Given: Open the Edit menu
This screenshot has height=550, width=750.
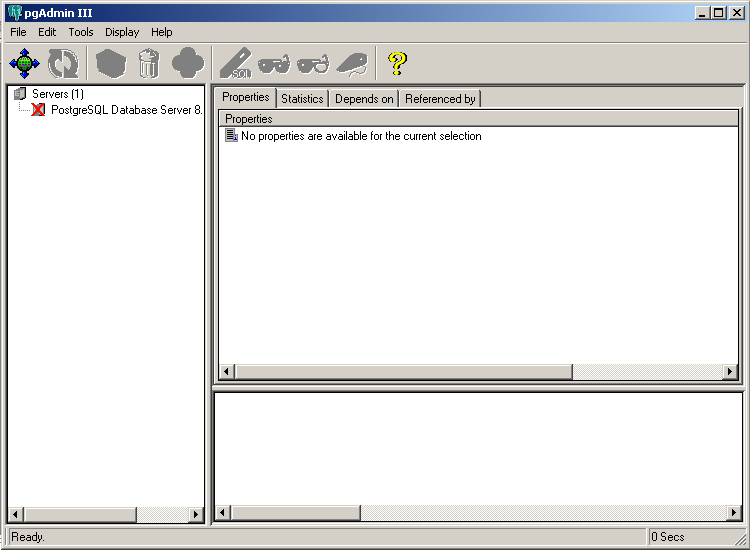Looking at the screenshot, I should (47, 32).
